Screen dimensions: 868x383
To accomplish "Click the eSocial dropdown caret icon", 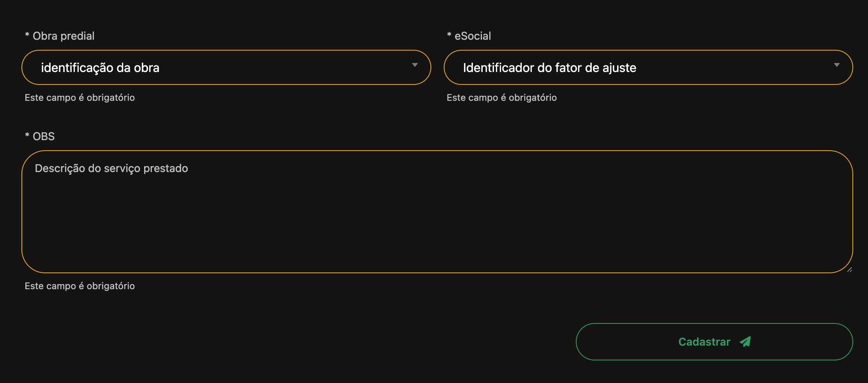I will (836, 65).
